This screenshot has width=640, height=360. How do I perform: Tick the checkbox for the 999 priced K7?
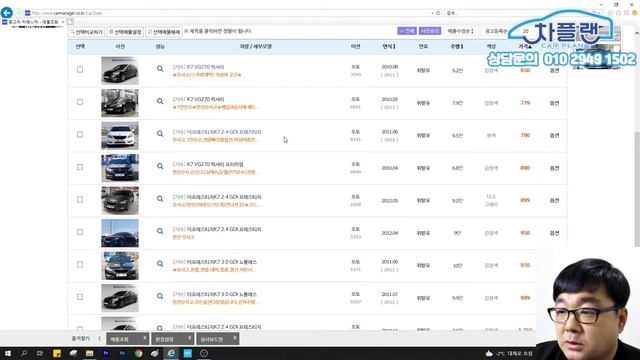[x=80, y=297]
